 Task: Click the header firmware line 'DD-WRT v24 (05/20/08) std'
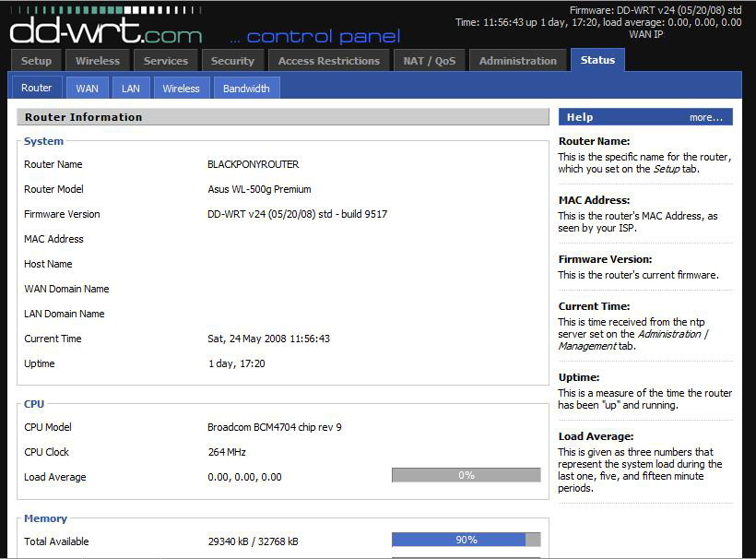679,10
